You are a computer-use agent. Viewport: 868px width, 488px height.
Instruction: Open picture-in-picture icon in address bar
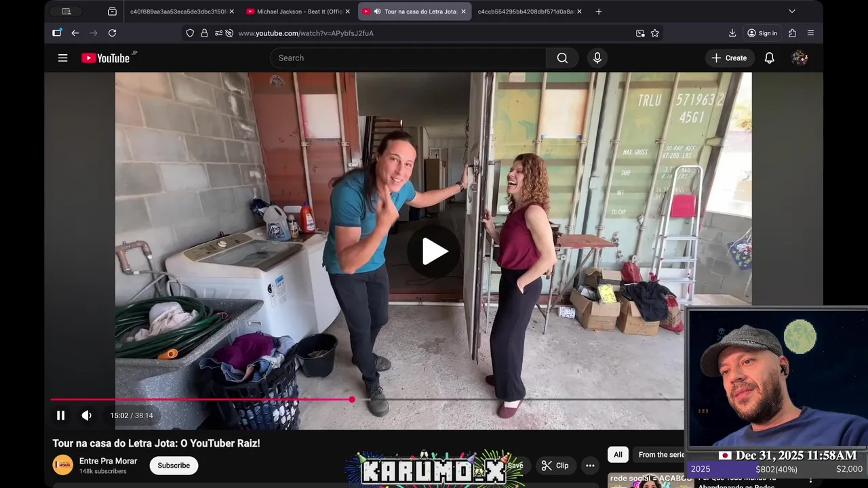tap(640, 33)
